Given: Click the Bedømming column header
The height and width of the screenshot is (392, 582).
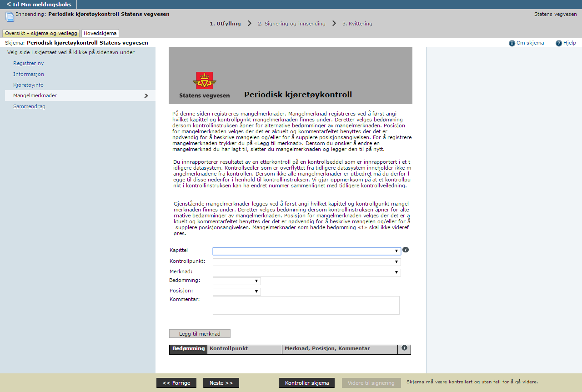Looking at the screenshot, I should 188,349.
